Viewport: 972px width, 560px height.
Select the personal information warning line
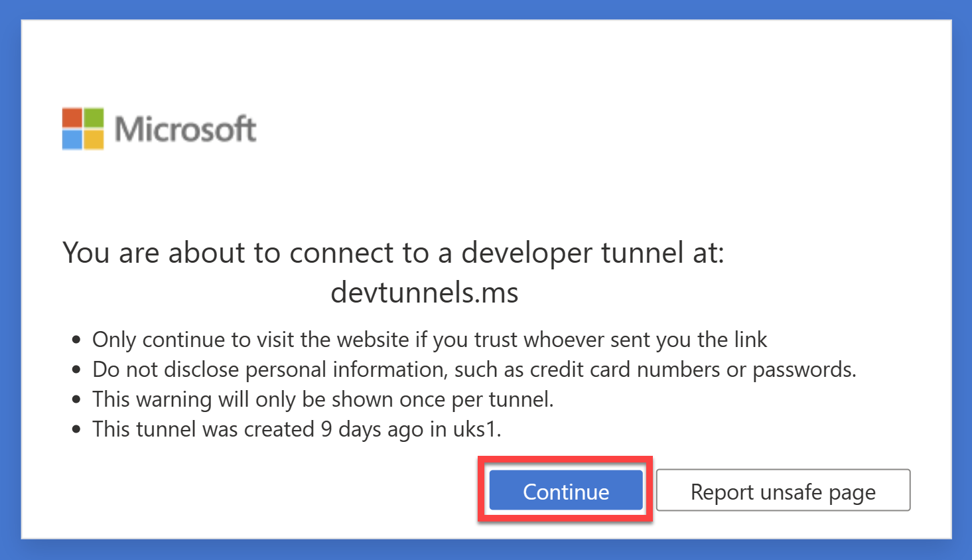474,370
